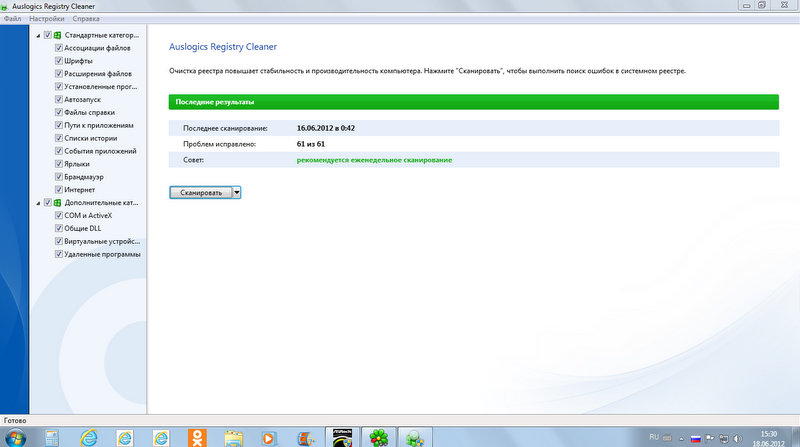Uncheck COM и ActiveX
This screenshot has height=447, width=800.
pyautogui.click(x=59, y=215)
